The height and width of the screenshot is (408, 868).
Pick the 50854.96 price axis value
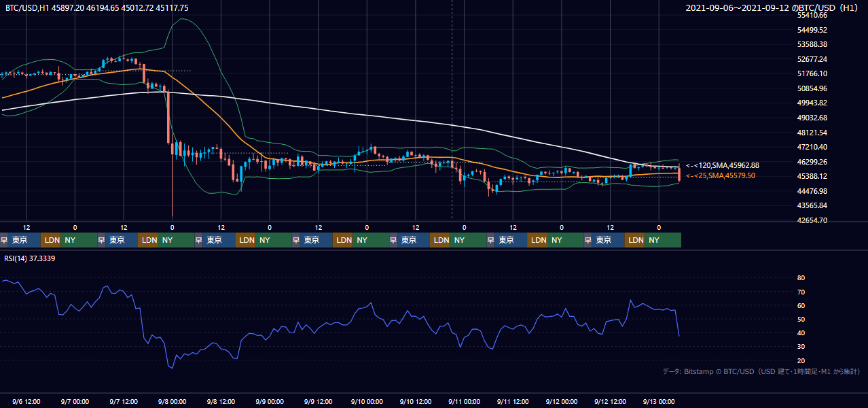point(812,88)
